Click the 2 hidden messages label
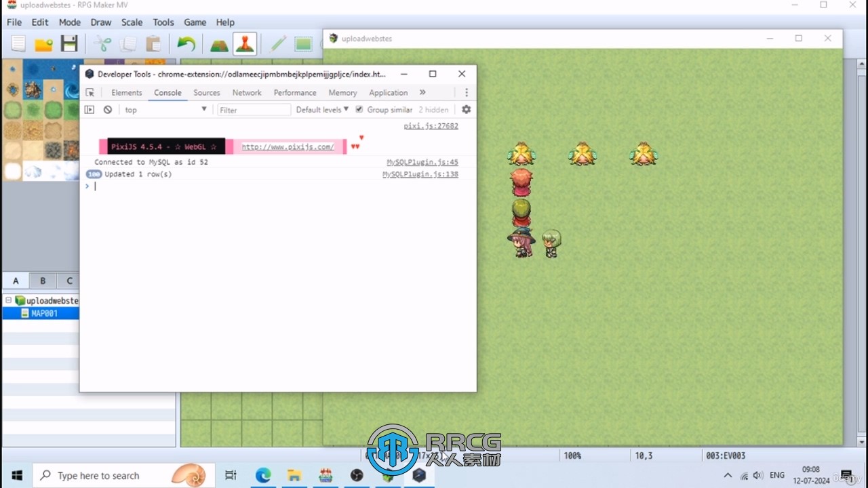Screen dimensions: 868x488 [x=433, y=110]
